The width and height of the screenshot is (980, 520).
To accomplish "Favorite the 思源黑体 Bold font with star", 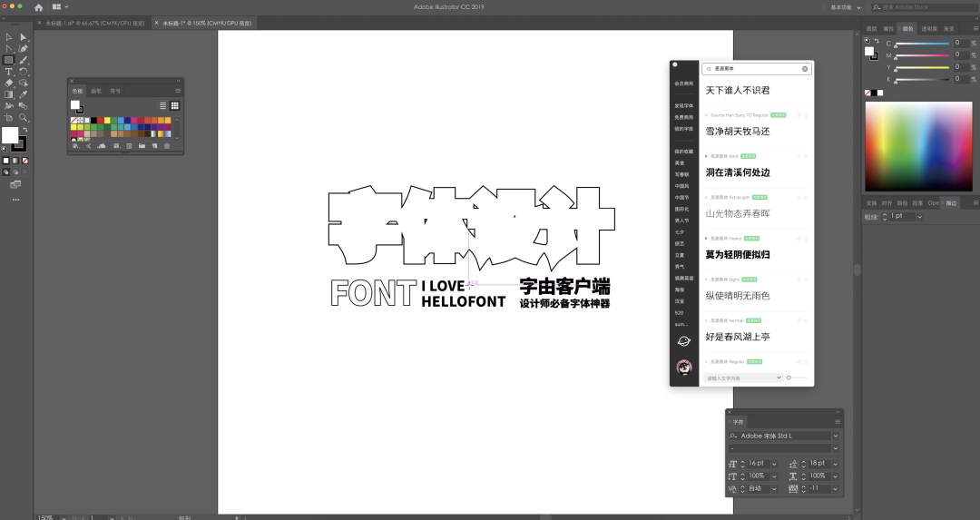I will pos(806,156).
